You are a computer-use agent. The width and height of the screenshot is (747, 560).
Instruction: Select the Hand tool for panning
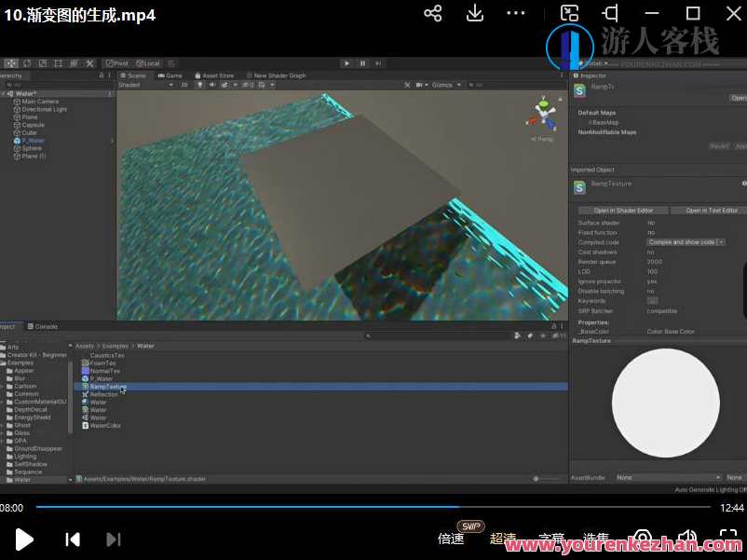pyautogui.click(x=11, y=63)
